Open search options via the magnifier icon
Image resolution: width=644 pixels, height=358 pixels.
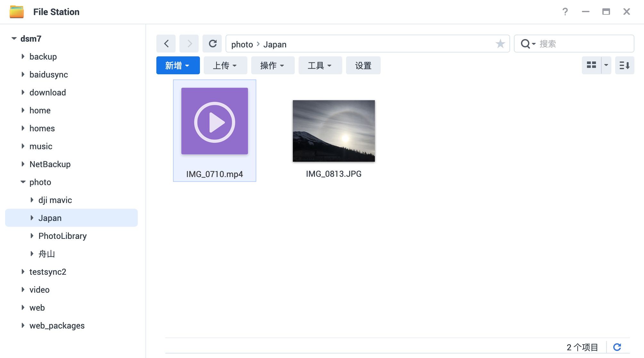click(528, 44)
